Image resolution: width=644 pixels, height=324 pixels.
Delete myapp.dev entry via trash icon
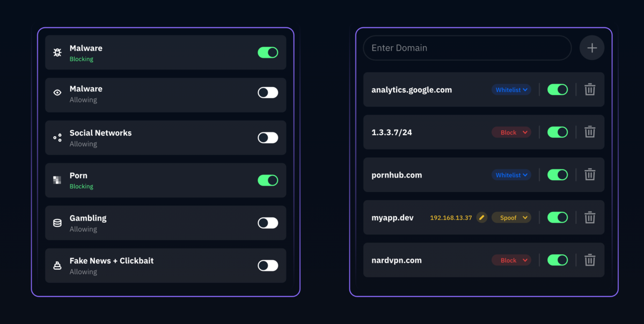(590, 217)
